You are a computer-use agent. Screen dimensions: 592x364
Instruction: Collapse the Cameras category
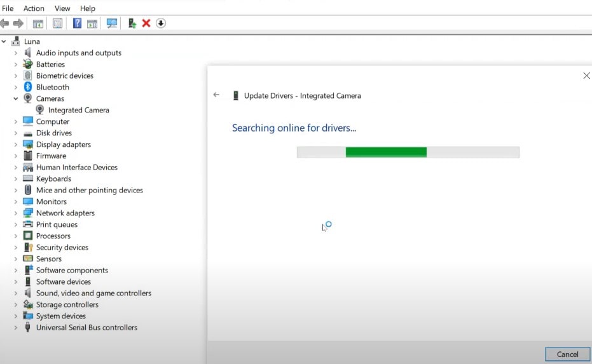point(16,98)
